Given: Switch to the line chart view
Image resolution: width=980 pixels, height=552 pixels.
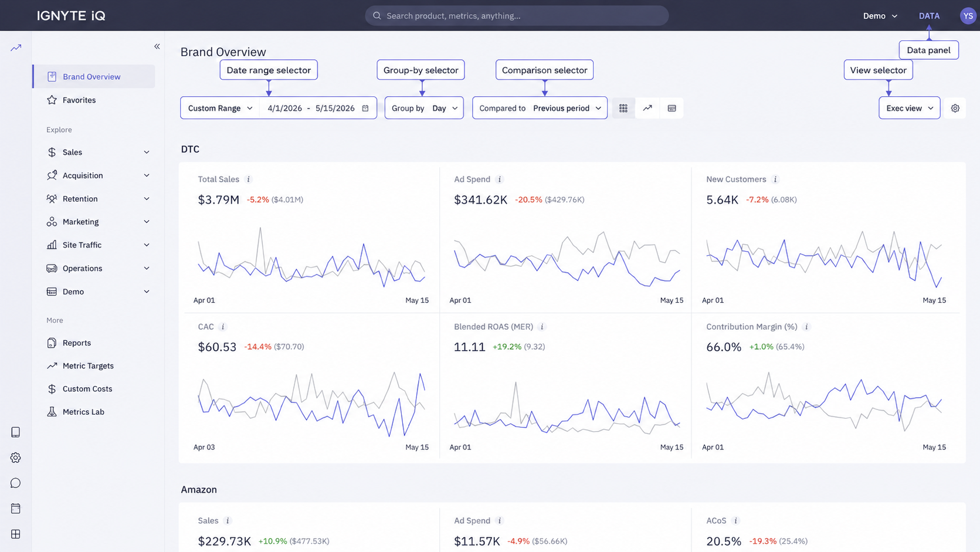Looking at the screenshot, I should (647, 108).
